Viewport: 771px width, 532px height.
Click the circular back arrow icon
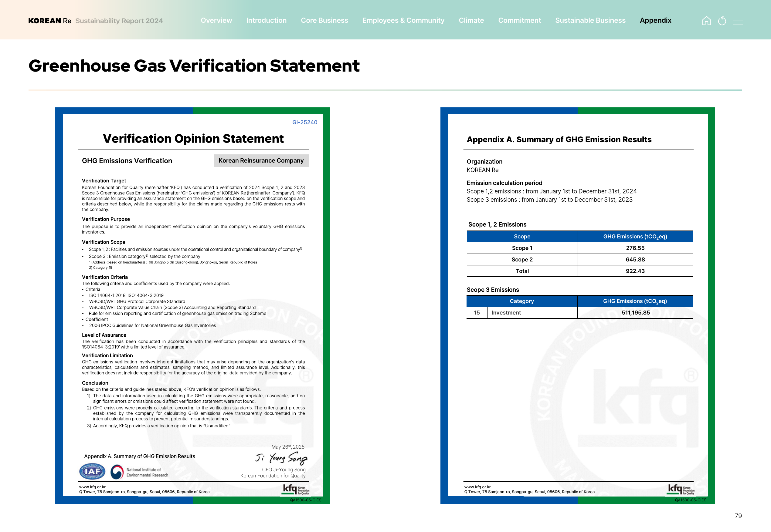722,21
